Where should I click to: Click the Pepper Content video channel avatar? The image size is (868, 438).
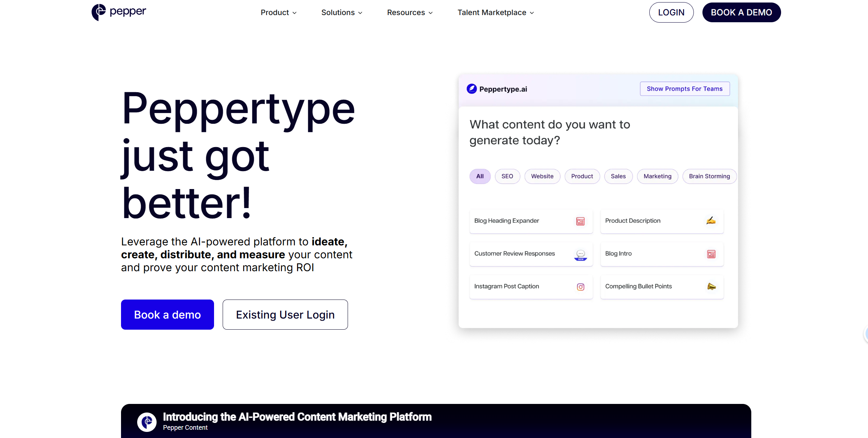pyautogui.click(x=147, y=422)
